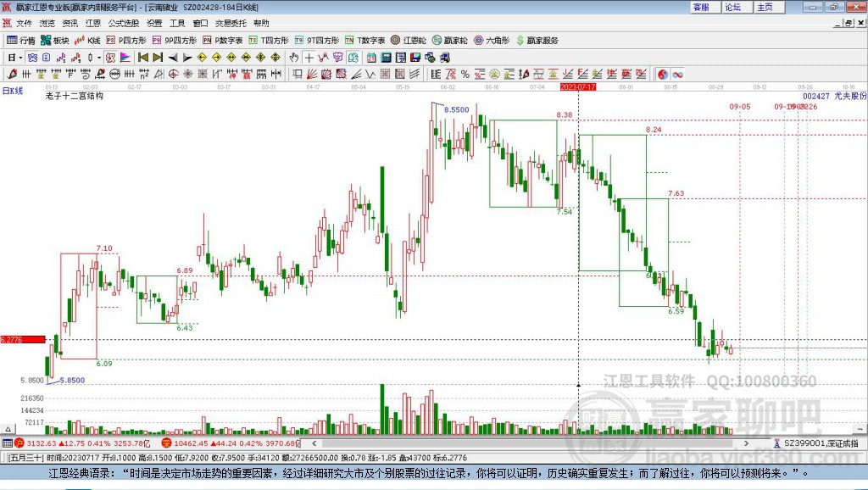The width and height of the screenshot is (868, 490).
Task: Select the percent (%) line tool
Action: (465, 75)
